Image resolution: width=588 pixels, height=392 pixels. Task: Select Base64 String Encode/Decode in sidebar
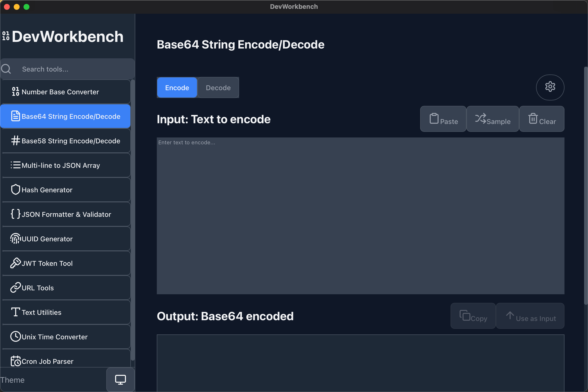click(x=65, y=116)
